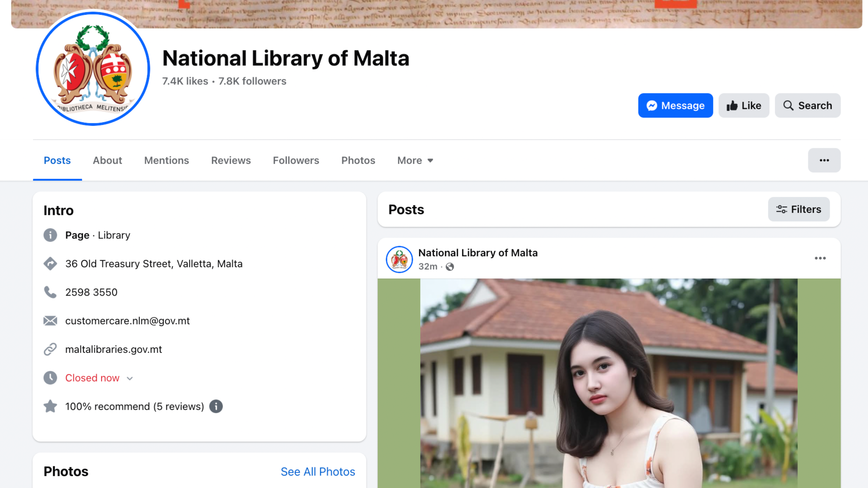
Task: Click the 7.4K likes count
Action: [185, 81]
